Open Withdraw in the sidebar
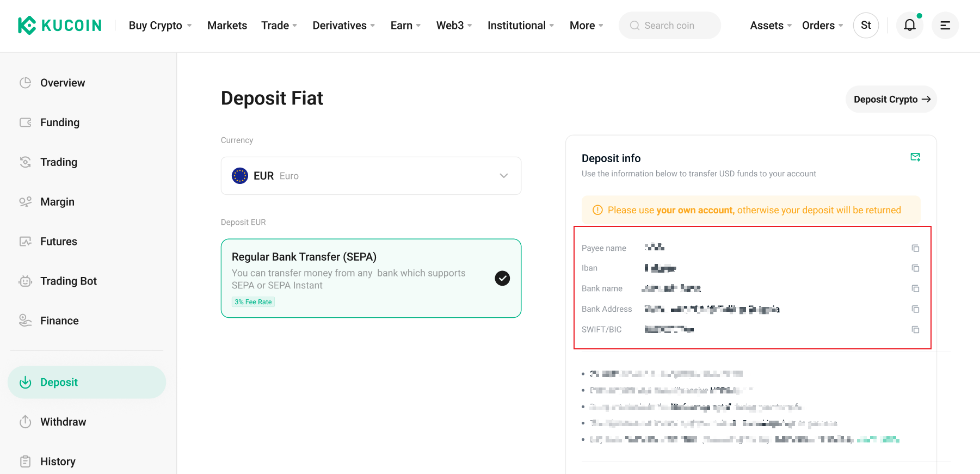 point(63,422)
